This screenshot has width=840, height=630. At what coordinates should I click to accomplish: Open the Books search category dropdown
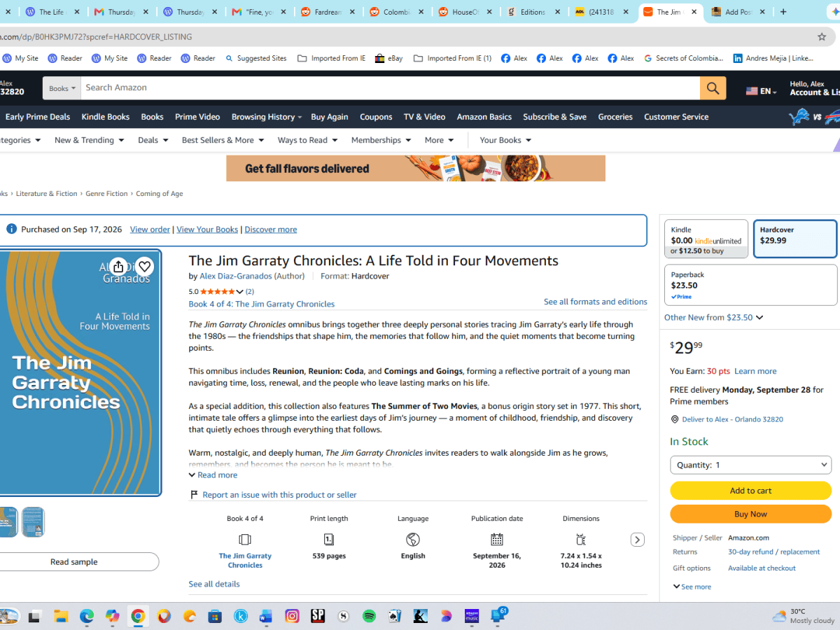tap(62, 88)
